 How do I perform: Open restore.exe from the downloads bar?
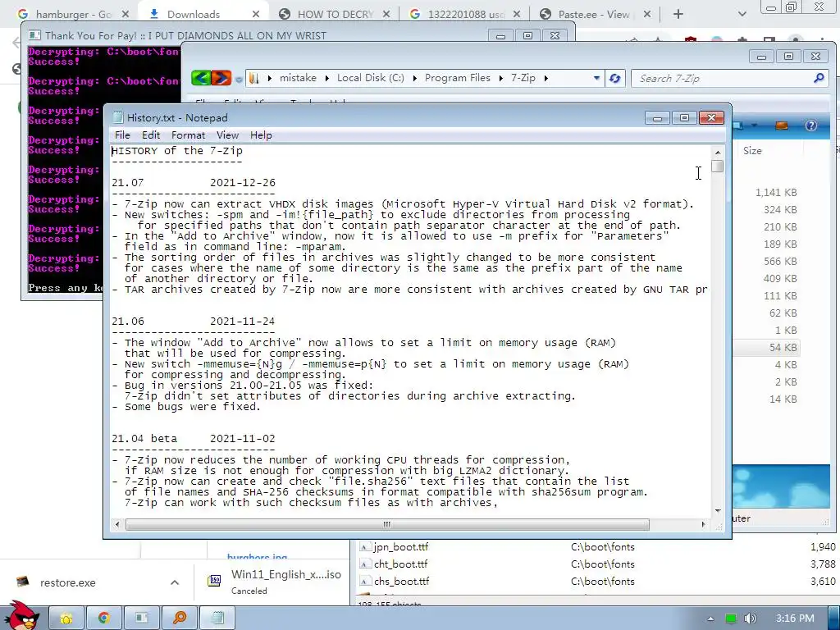(67, 582)
